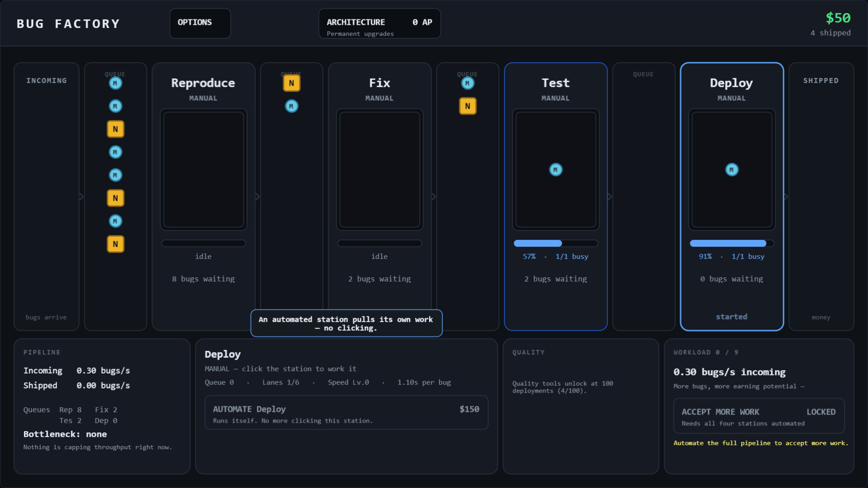The image size is (868, 488).
Task: Click the Test progress bar at 57%
Action: 556,243
